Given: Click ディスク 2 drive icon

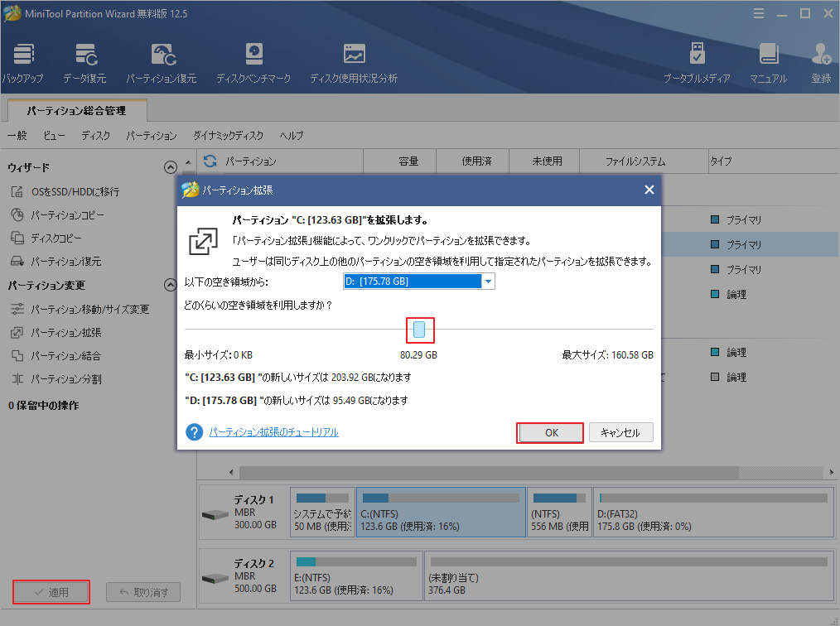Looking at the screenshot, I should pyautogui.click(x=215, y=578).
